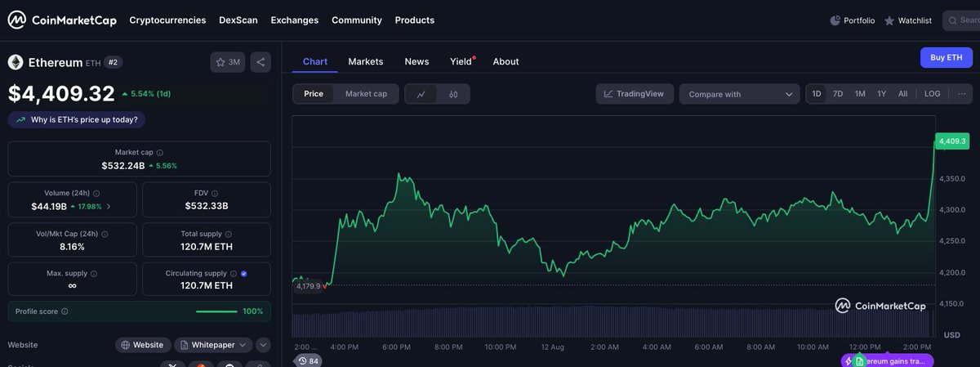This screenshot has height=367, width=980.
Task: Click the Ethereum gains news event marker
Action: click(887, 360)
